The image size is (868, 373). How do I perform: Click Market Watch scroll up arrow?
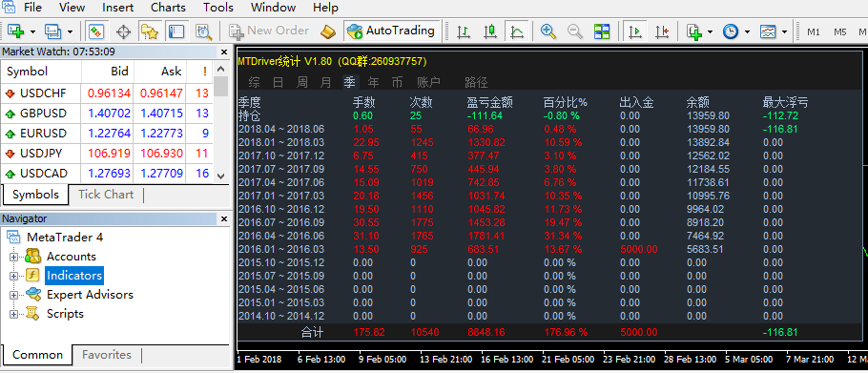click(x=221, y=70)
